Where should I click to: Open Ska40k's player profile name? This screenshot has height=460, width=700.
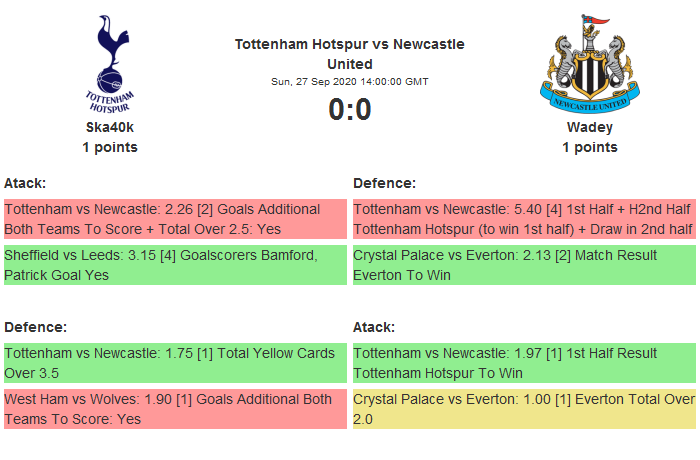(110, 127)
